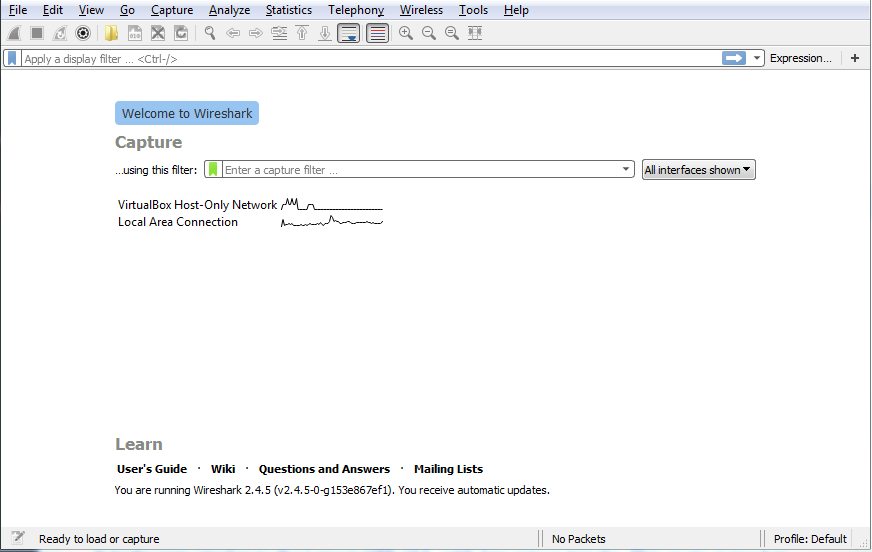The image size is (872, 552).
Task: Open the Go menu
Action: coord(127,10)
